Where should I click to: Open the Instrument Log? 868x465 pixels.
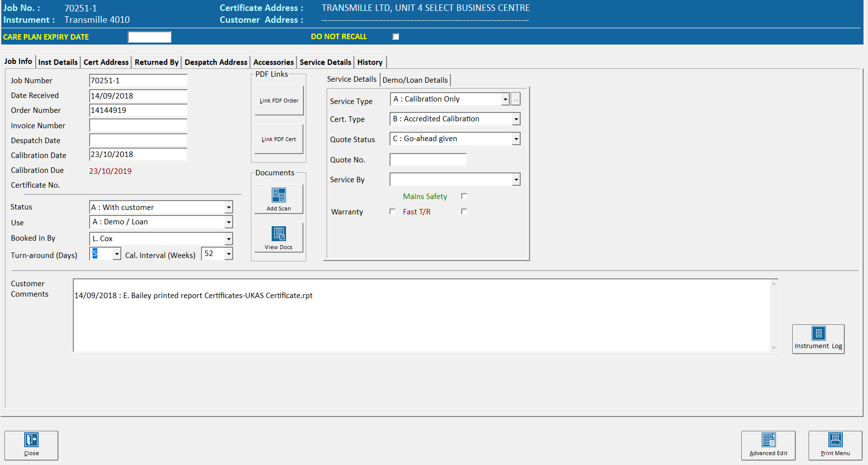coord(818,339)
